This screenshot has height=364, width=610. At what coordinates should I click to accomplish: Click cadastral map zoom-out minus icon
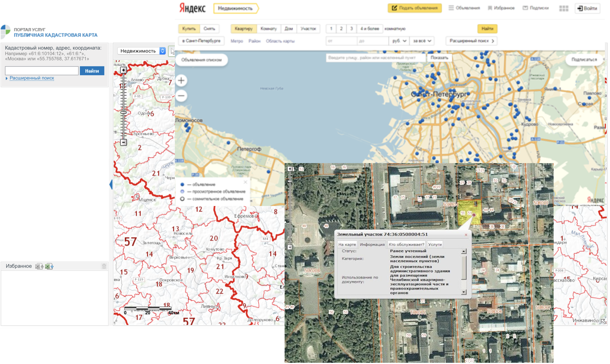click(123, 142)
